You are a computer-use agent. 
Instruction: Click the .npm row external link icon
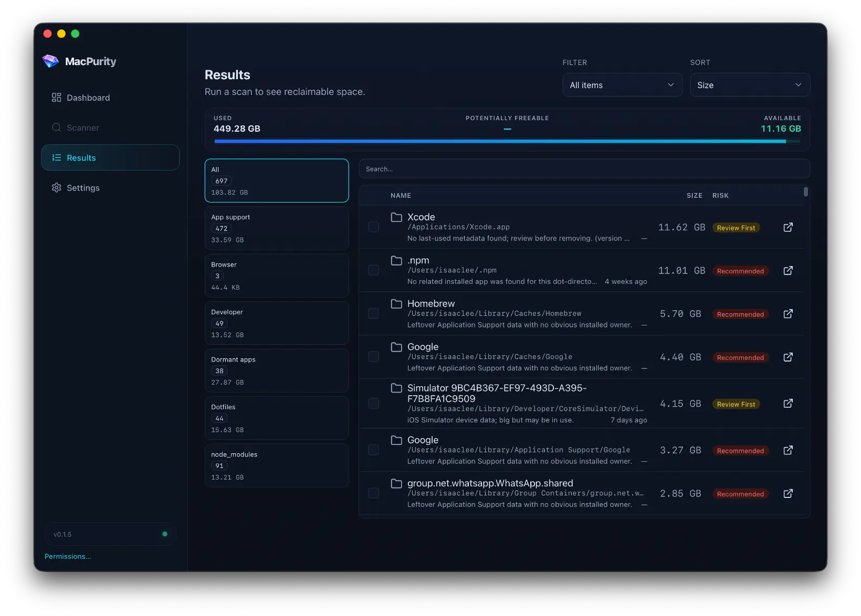[788, 270]
